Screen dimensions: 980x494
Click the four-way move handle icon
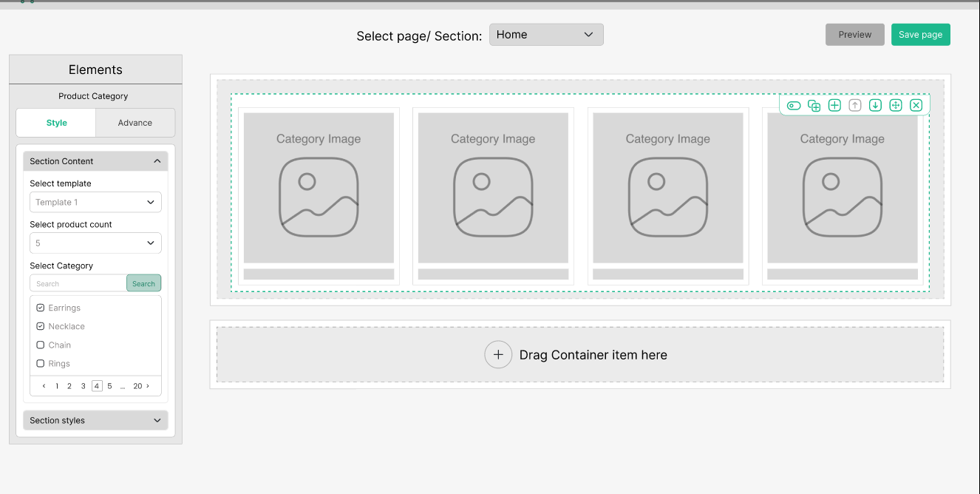click(x=896, y=106)
